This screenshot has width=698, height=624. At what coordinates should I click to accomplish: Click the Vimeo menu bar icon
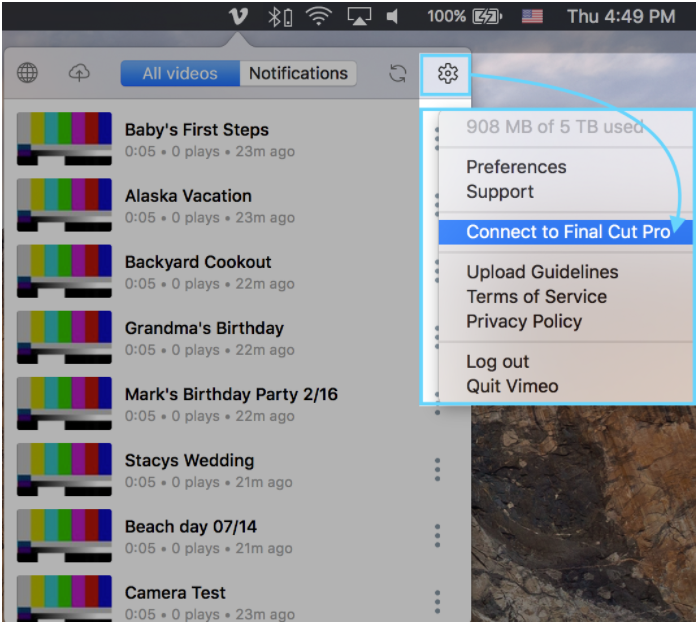238,16
